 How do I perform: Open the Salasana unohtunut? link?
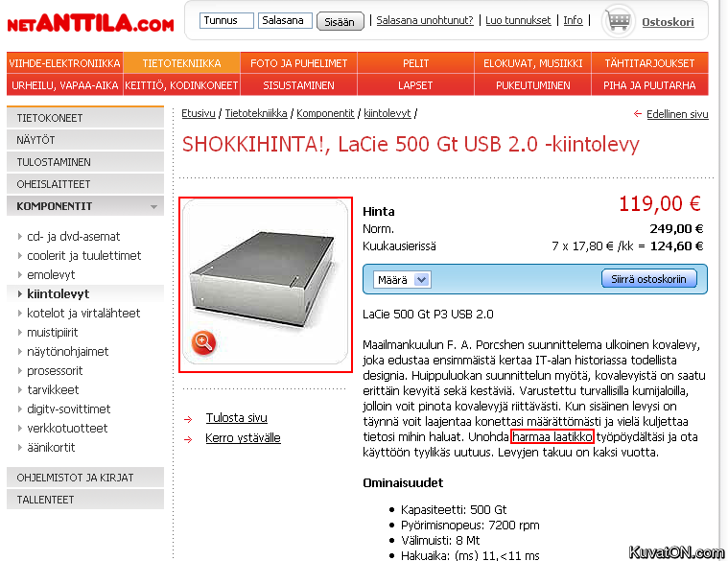pyautogui.click(x=425, y=20)
